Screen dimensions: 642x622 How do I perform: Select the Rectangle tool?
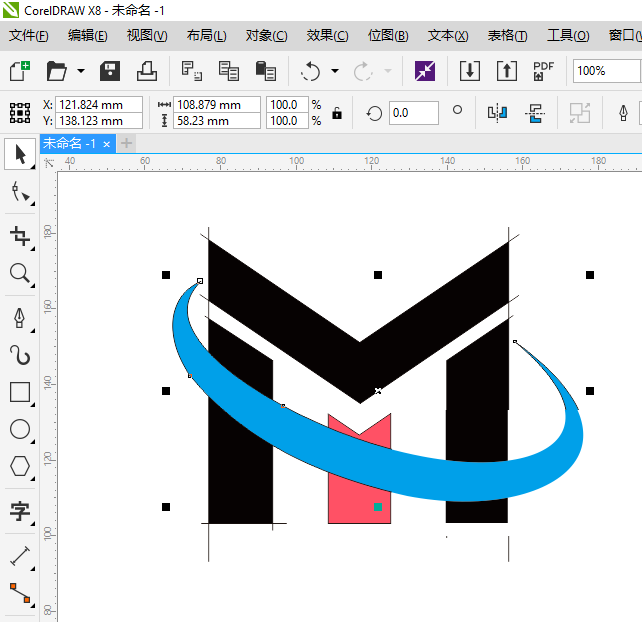[x=19, y=392]
